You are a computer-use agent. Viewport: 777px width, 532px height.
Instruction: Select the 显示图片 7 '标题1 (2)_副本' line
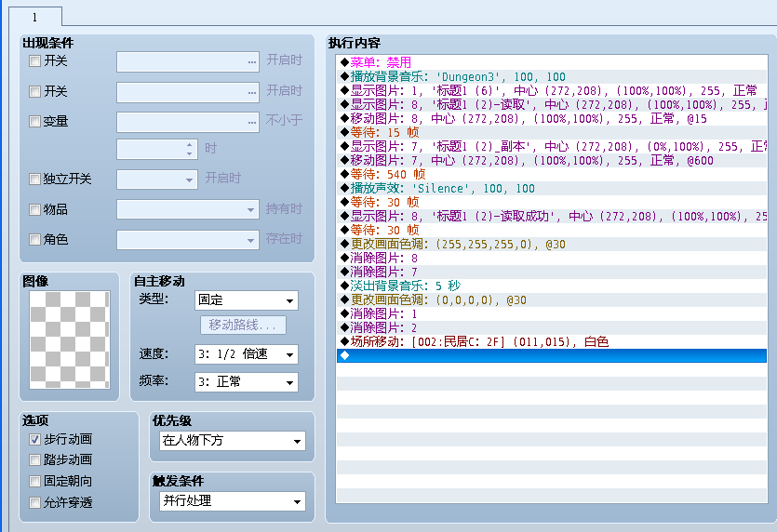(x=552, y=146)
